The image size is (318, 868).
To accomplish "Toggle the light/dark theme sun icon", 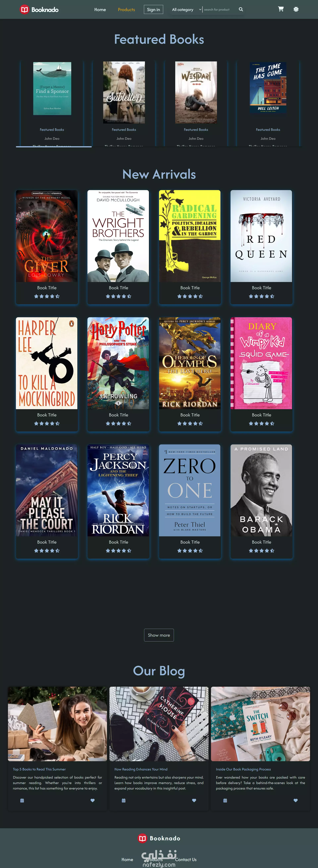I will tap(296, 9).
